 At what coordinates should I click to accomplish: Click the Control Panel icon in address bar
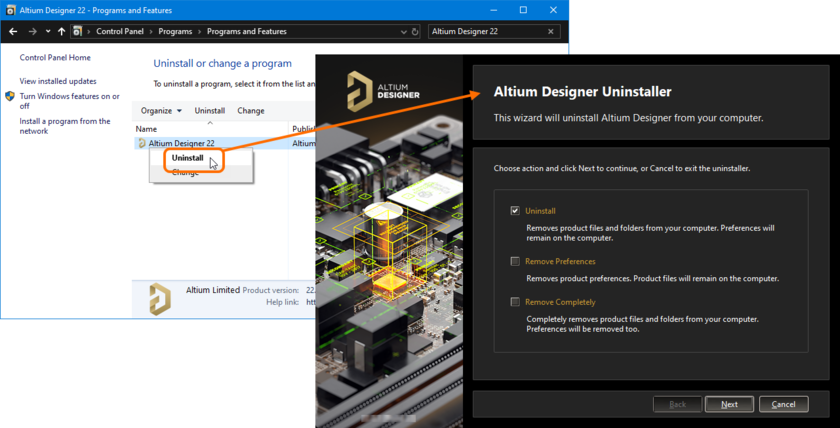click(78, 32)
